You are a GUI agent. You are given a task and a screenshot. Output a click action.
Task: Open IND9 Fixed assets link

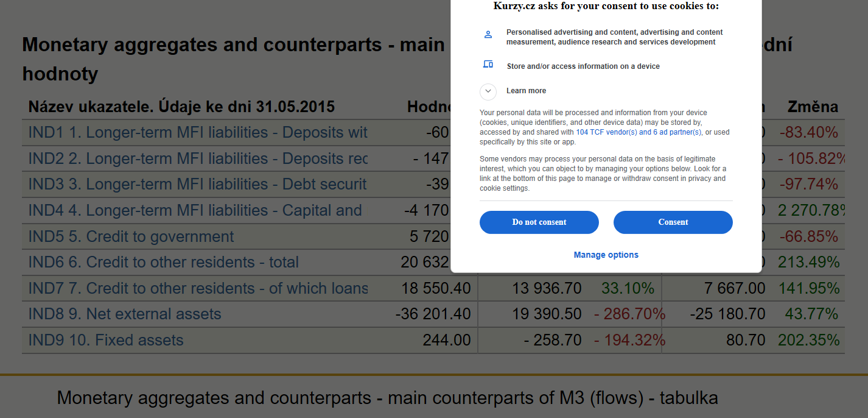(106, 340)
